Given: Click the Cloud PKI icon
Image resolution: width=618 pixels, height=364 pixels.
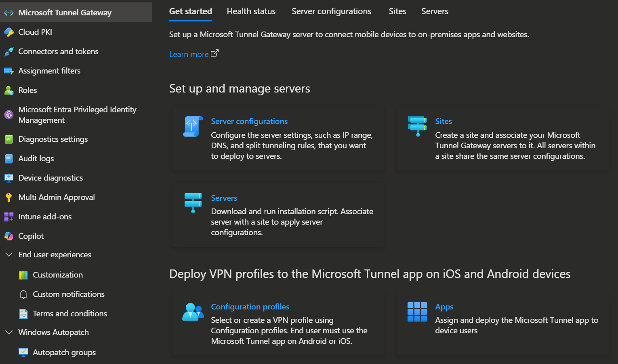Looking at the screenshot, I should click(x=9, y=32).
